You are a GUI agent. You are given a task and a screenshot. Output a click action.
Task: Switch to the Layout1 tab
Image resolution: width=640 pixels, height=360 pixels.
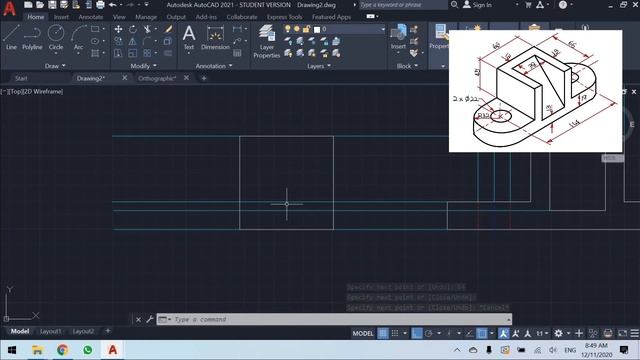51,331
